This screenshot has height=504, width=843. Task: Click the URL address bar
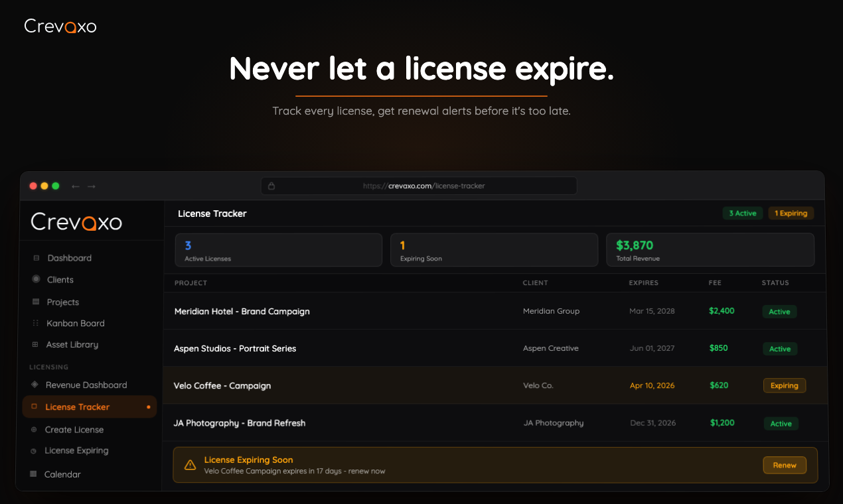[x=419, y=186]
